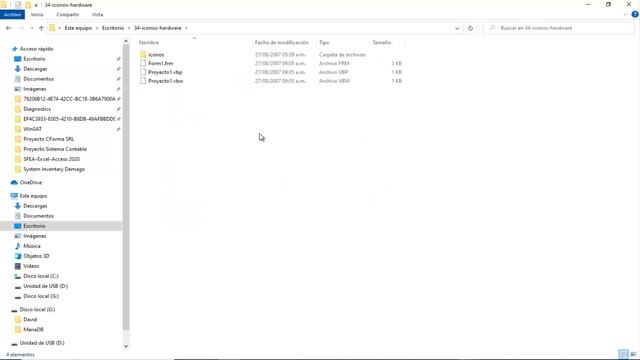640x360 pixels.
Task: Open Imágenes under Acceso rápido
Action: pos(35,89)
